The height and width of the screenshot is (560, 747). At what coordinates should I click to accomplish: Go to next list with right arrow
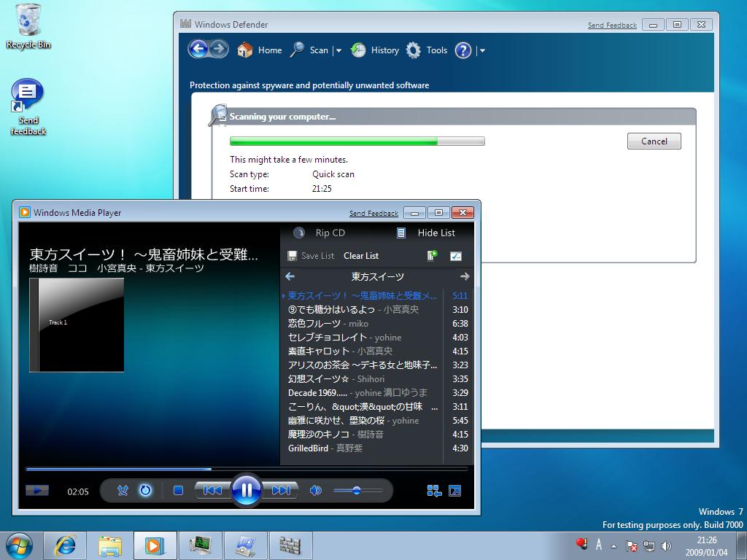(x=465, y=276)
